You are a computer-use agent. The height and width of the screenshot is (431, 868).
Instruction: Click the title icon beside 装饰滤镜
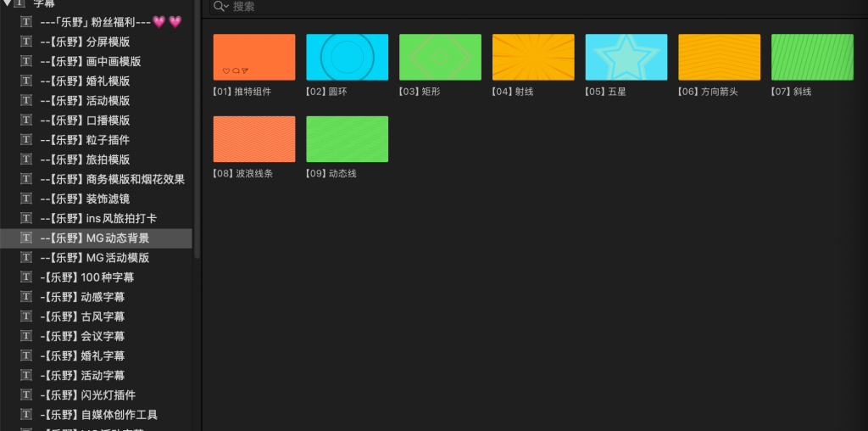(x=26, y=199)
